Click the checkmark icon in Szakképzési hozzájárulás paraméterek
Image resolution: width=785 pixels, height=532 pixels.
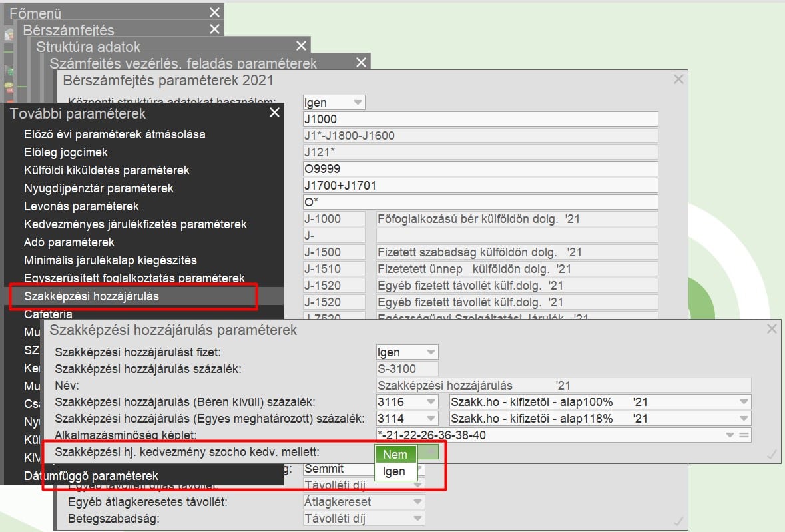coord(772,454)
